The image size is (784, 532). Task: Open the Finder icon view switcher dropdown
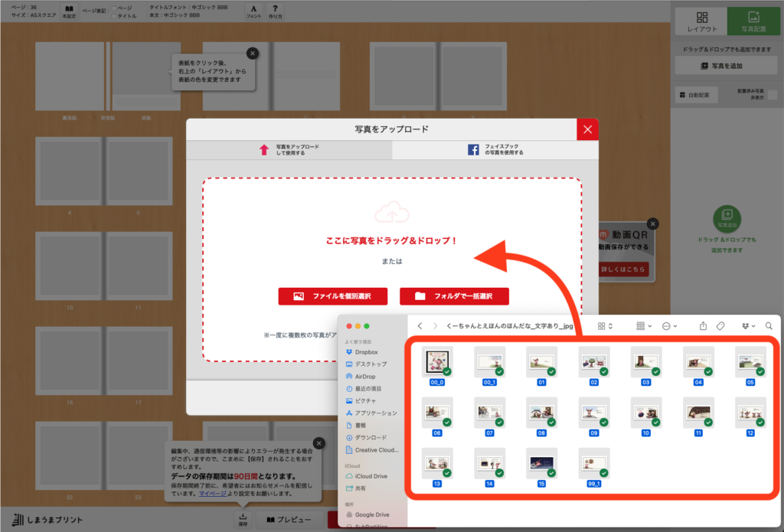pyautogui.click(x=605, y=326)
